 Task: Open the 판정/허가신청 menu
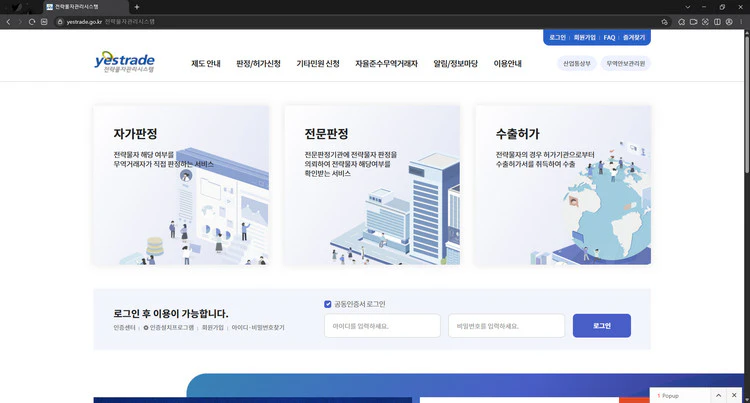(x=258, y=64)
